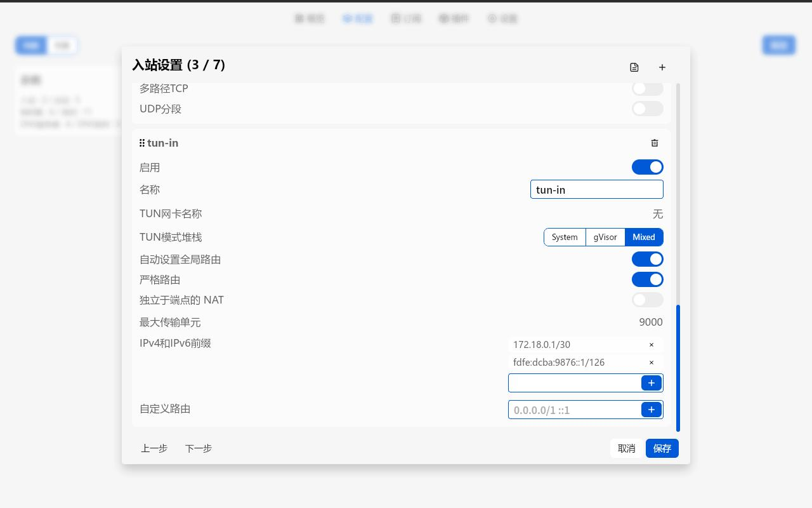Enable 独立于端点的 NAT switch
The width and height of the screenshot is (812, 508).
[x=648, y=300]
